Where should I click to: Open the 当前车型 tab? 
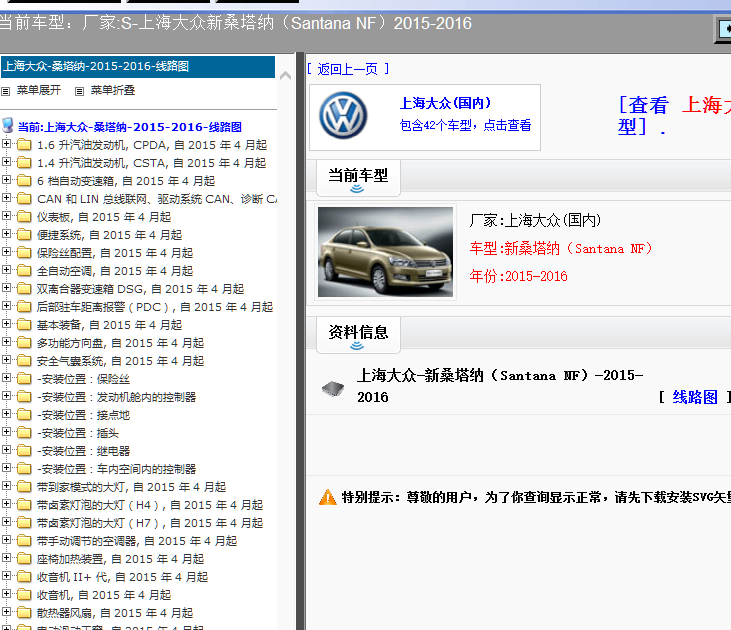click(x=358, y=178)
